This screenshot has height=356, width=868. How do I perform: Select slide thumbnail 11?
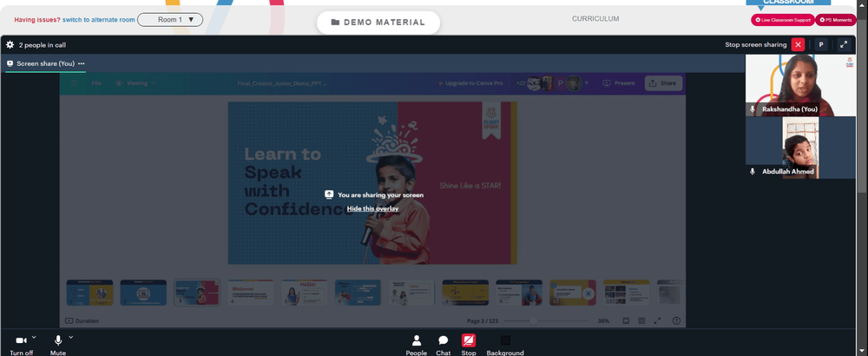pos(627,293)
